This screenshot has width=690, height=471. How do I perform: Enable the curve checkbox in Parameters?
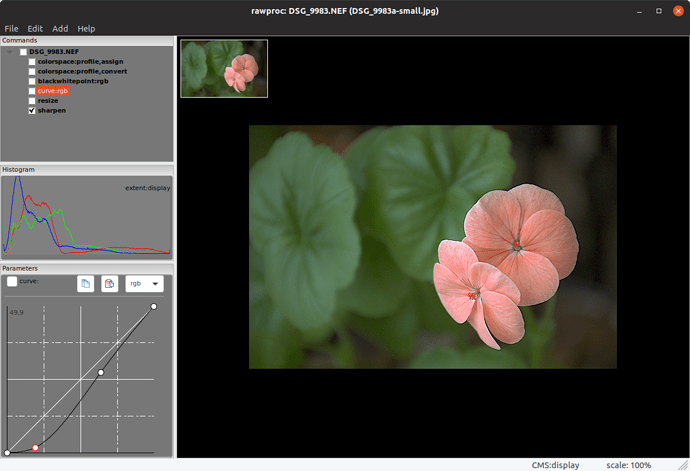(x=12, y=282)
